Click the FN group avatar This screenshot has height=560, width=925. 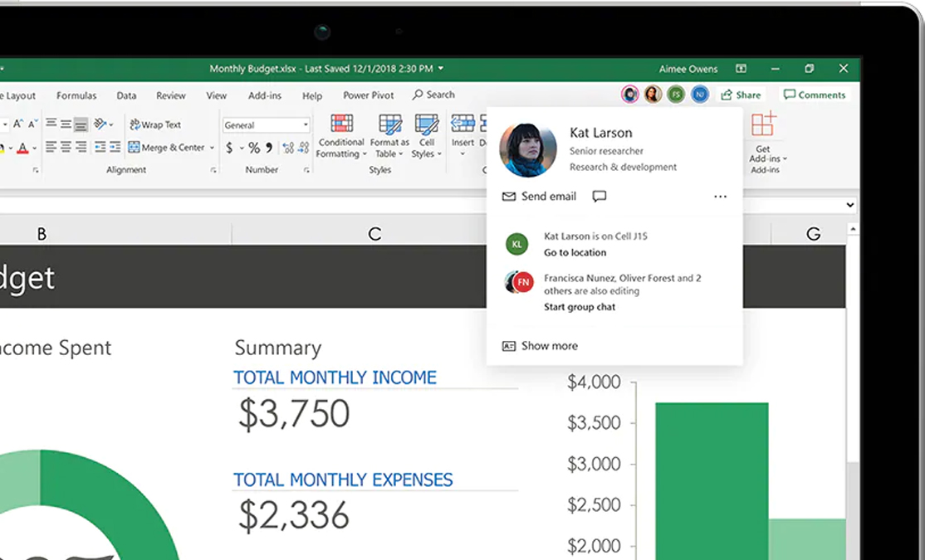click(519, 282)
